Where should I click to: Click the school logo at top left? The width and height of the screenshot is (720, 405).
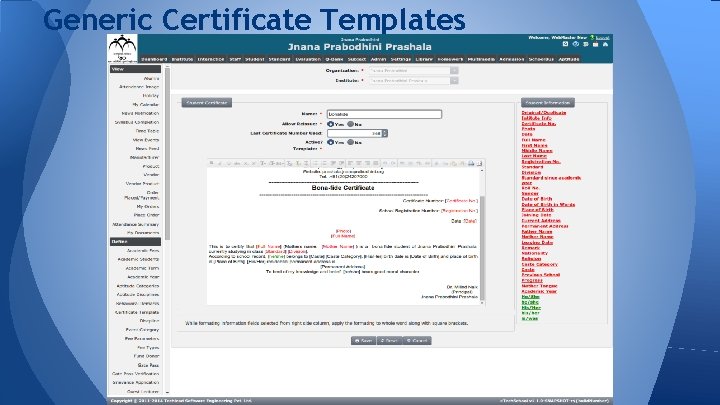pyautogui.click(x=122, y=48)
